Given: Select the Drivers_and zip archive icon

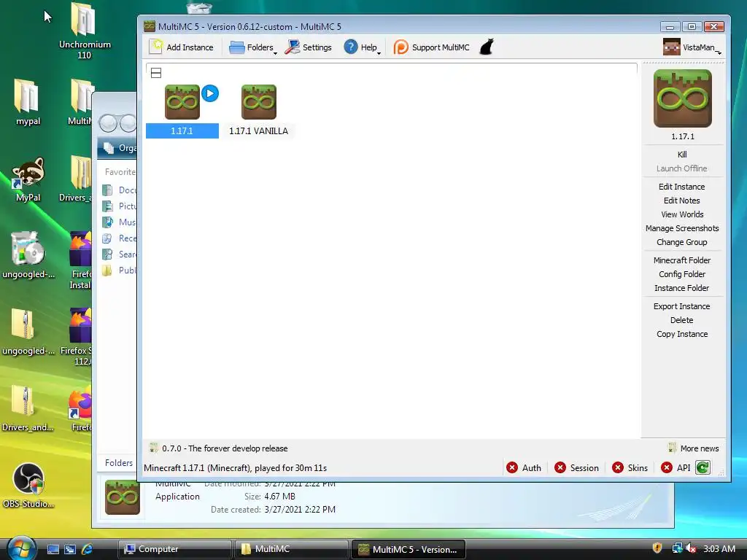Looking at the screenshot, I should click(28, 408).
